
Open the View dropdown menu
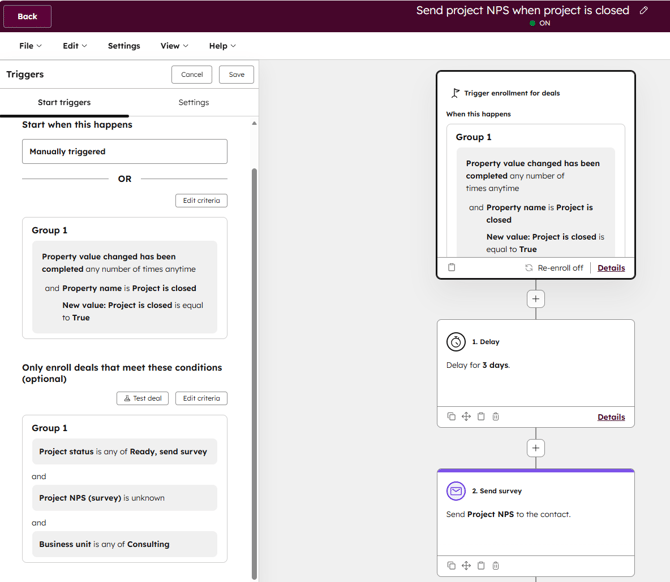coord(174,46)
